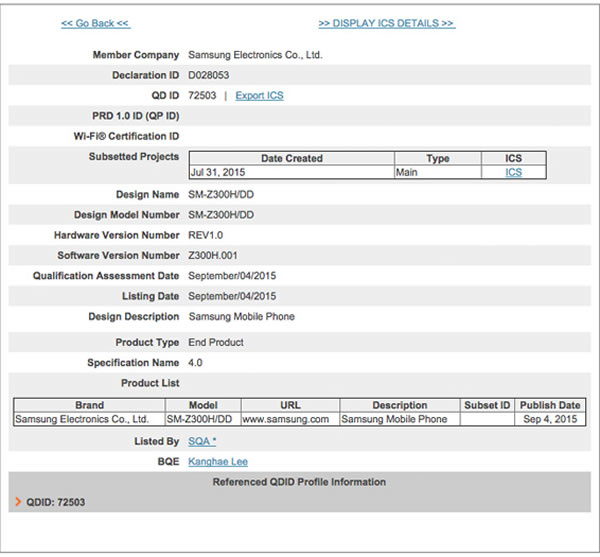600x557 pixels.
Task: Open ICS link in Subsetted Projects table
Action: point(513,172)
